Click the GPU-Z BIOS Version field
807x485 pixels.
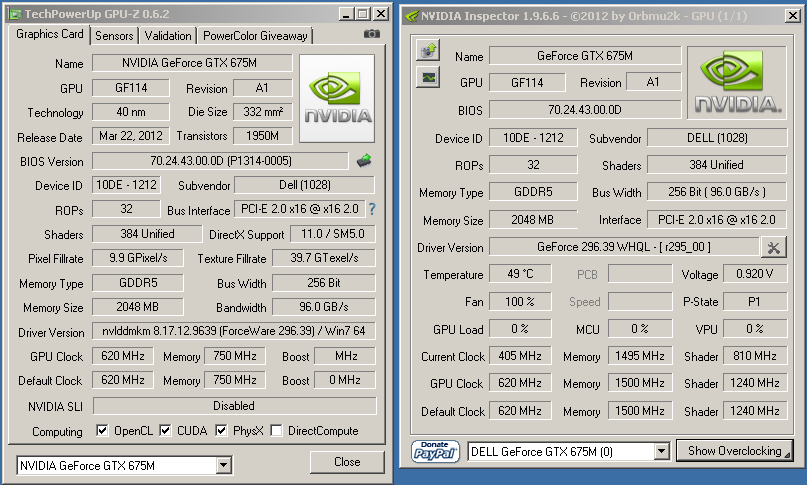tap(220, 161)
